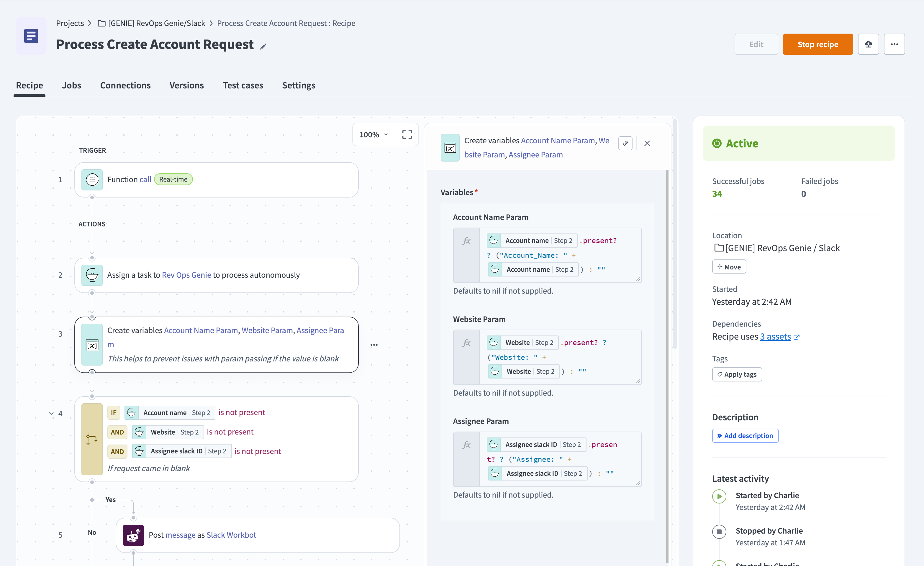The width and height of the screenshot is (924, 566).
Task: Click the folder icon under Location
Action: 718,248
